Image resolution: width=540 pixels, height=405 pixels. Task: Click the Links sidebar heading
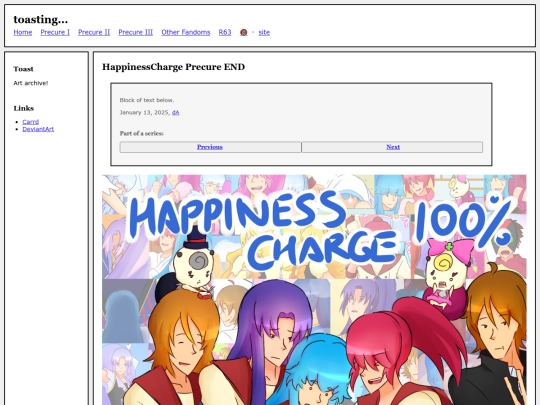(24, 108)
